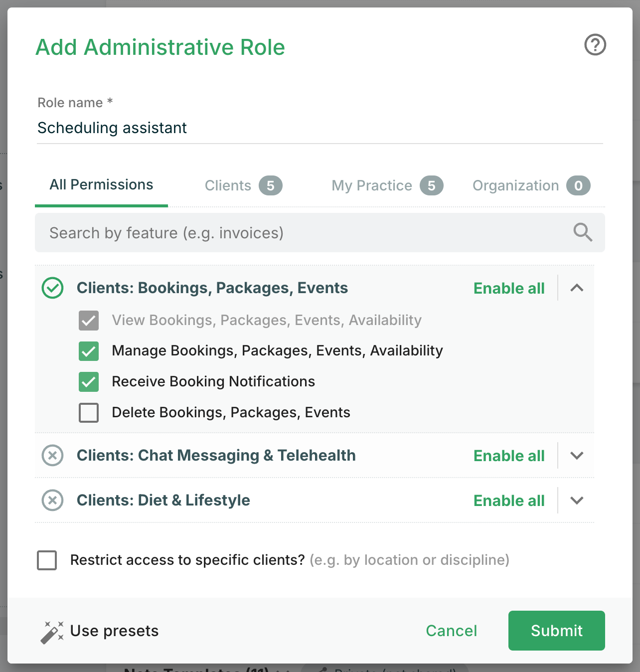This screenshot has height=672, width=640.
Task: Click the green check status icon for Bookings
Action: pos(52,288)
